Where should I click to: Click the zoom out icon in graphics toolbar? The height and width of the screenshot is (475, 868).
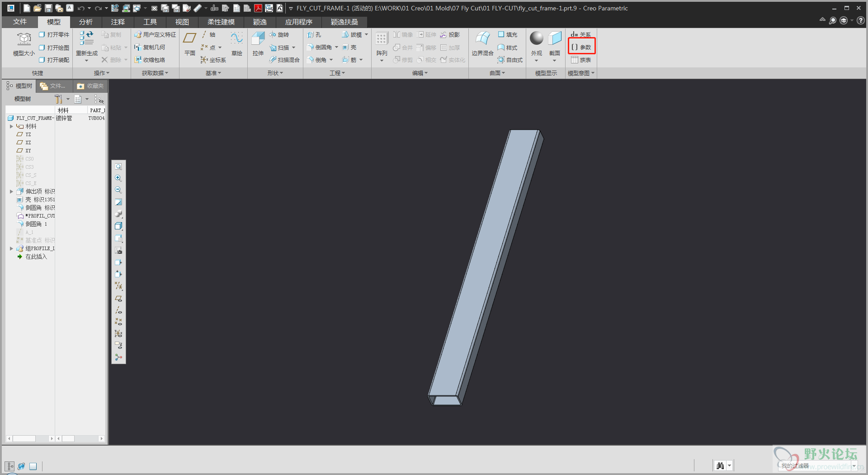point(118,190)
